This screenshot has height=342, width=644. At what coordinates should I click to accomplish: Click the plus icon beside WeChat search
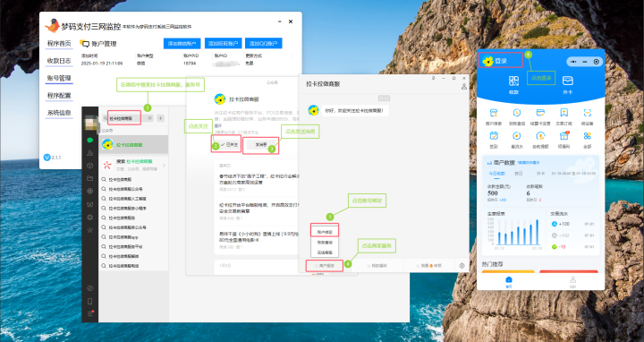(x=161, y=118)
